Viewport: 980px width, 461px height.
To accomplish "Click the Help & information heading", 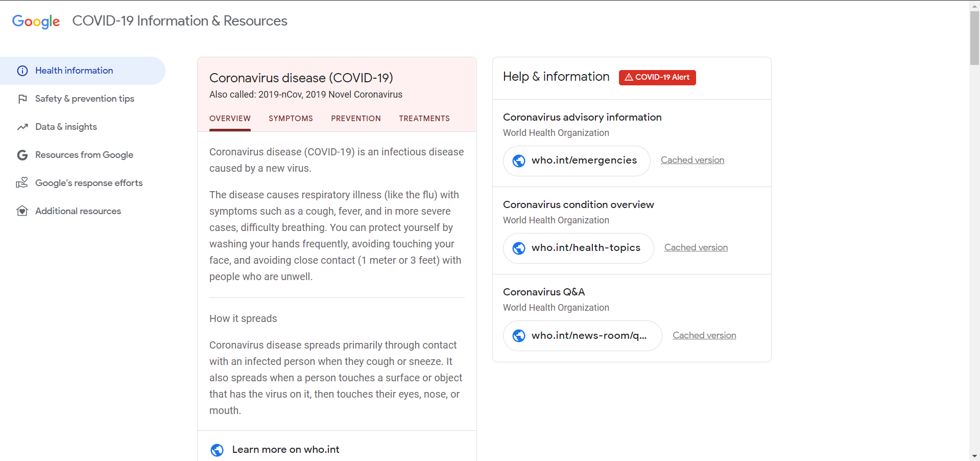I will coord(556,77).
